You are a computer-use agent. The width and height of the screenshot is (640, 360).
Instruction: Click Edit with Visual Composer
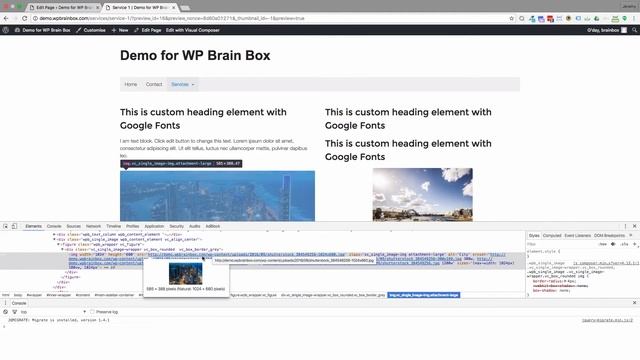193,30
